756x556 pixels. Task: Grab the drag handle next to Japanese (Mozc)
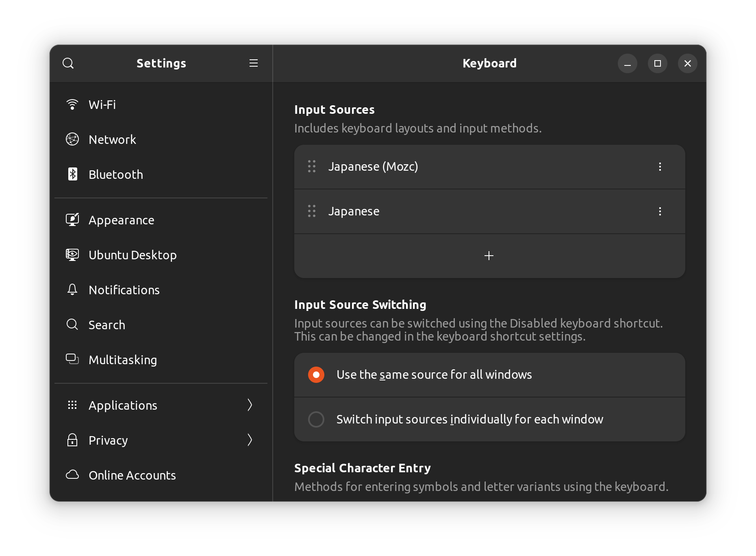312,167
